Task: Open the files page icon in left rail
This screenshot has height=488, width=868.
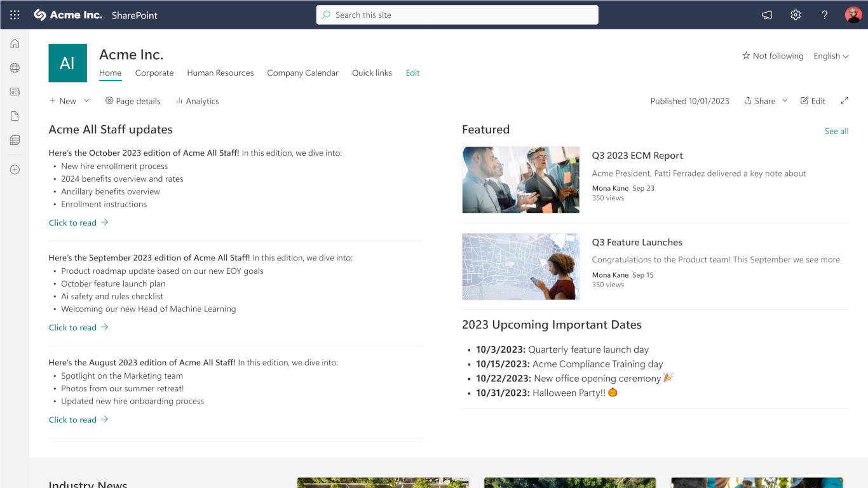Action: click(x=15, y=116)
